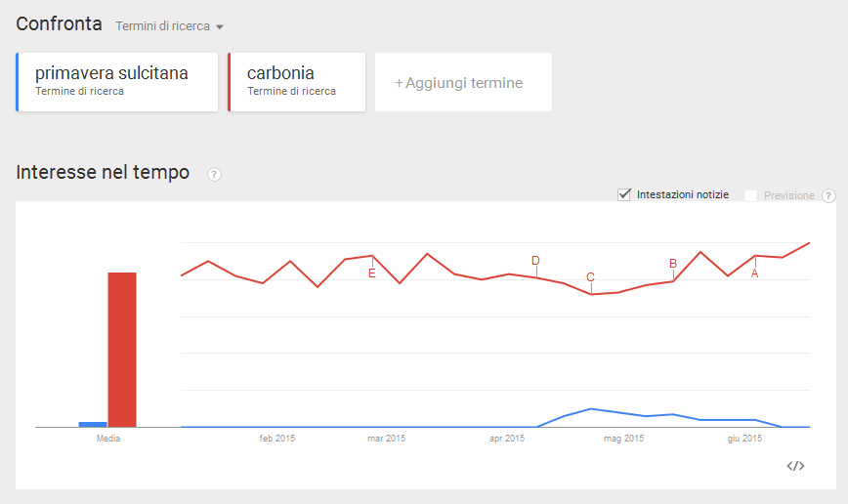Select news marker C on chart

pos(590,277)
